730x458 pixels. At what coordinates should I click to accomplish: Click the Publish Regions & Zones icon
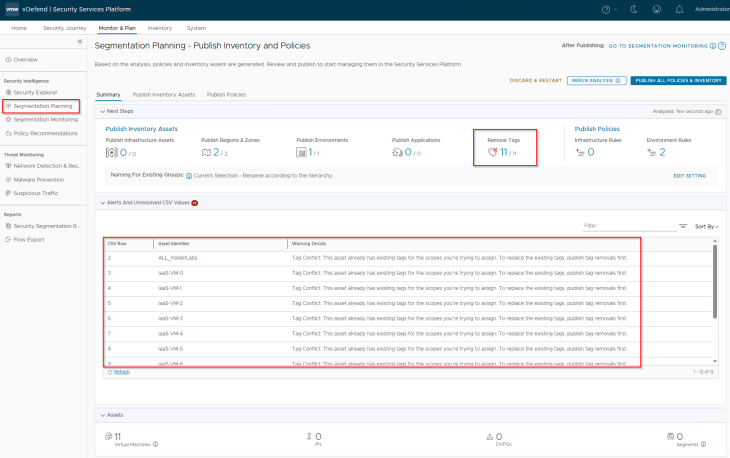coord(207,153)
